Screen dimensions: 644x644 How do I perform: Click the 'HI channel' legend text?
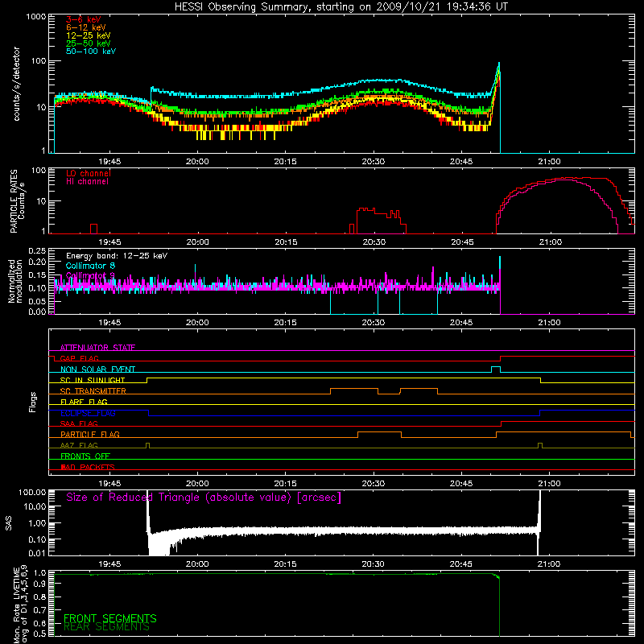pos(88,182)
